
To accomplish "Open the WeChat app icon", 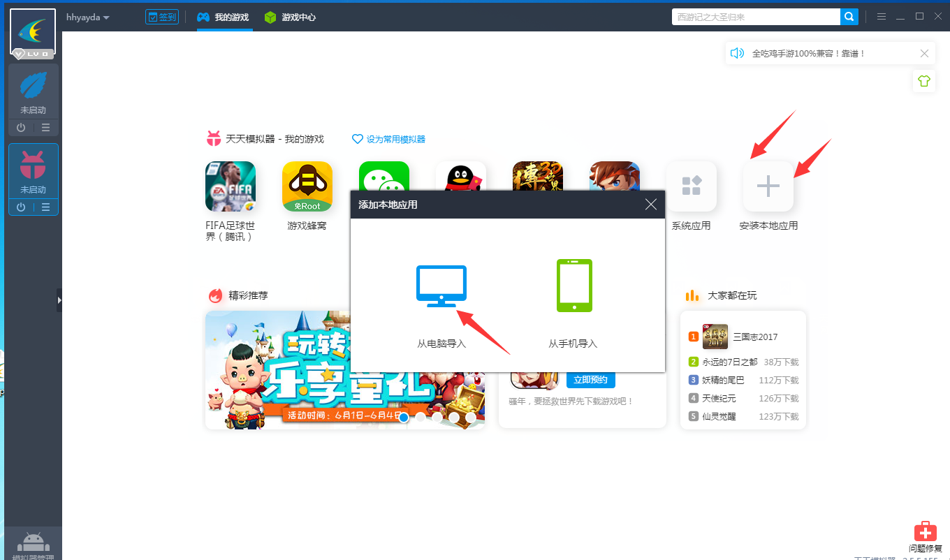I will (384, 175).
